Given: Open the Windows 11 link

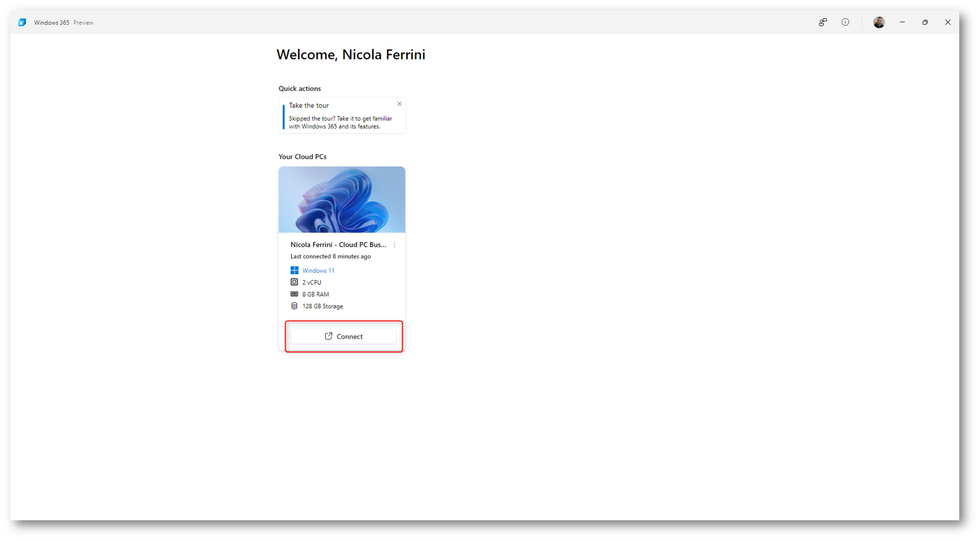Looking at the screenshot, I should [318, 270].
